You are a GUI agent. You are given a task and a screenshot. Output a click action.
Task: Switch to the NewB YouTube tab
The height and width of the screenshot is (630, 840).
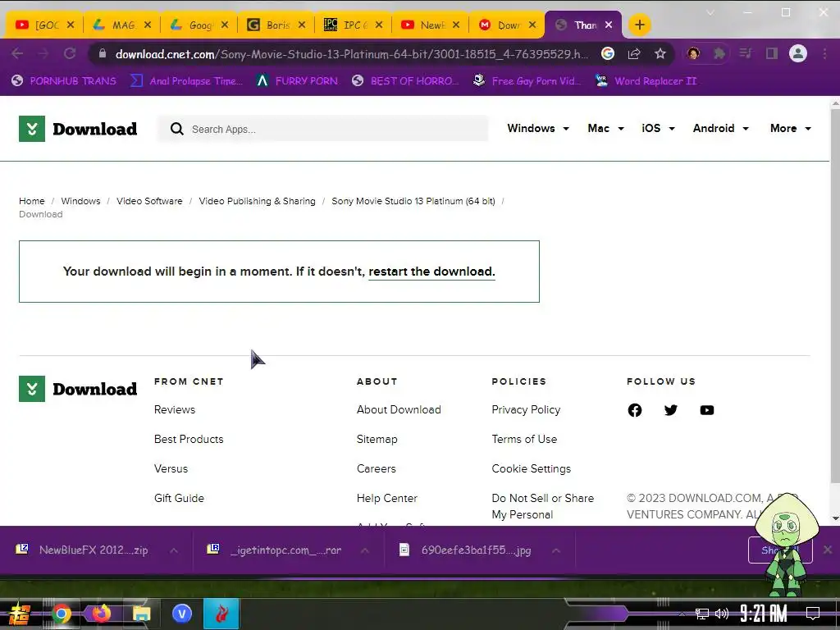431,25
